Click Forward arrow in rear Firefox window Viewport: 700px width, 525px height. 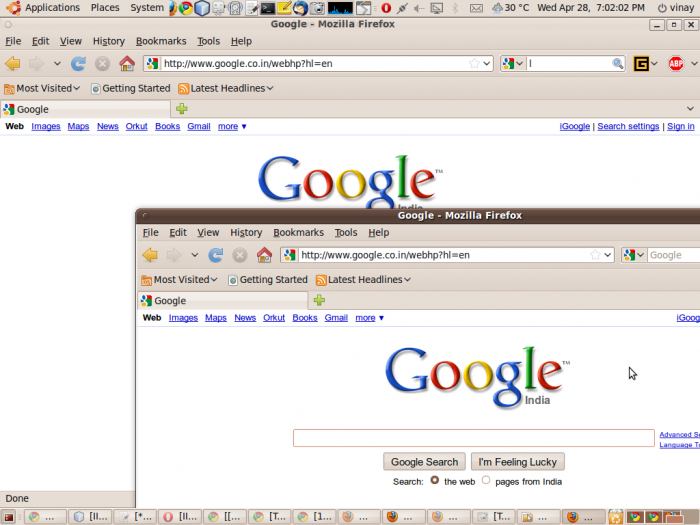tap(37, 64)
